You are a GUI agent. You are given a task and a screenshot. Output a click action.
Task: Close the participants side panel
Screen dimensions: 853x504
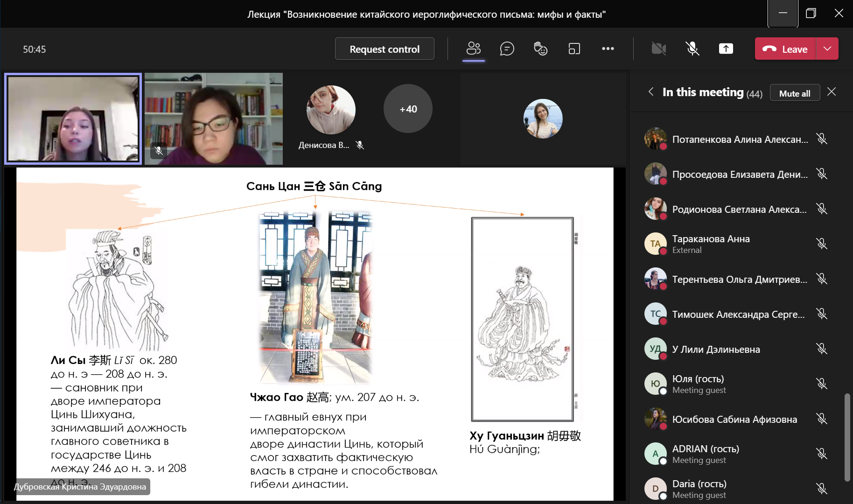click(x=832, y=92)
